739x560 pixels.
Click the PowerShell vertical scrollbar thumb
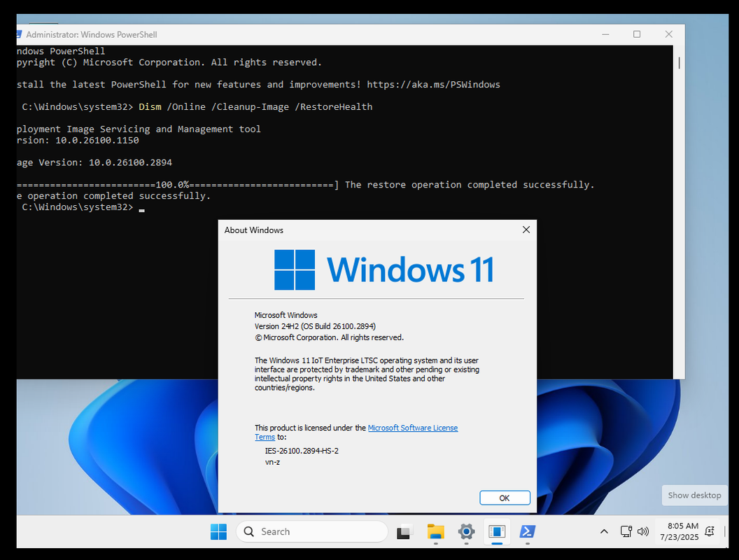(x=679, y=63)
